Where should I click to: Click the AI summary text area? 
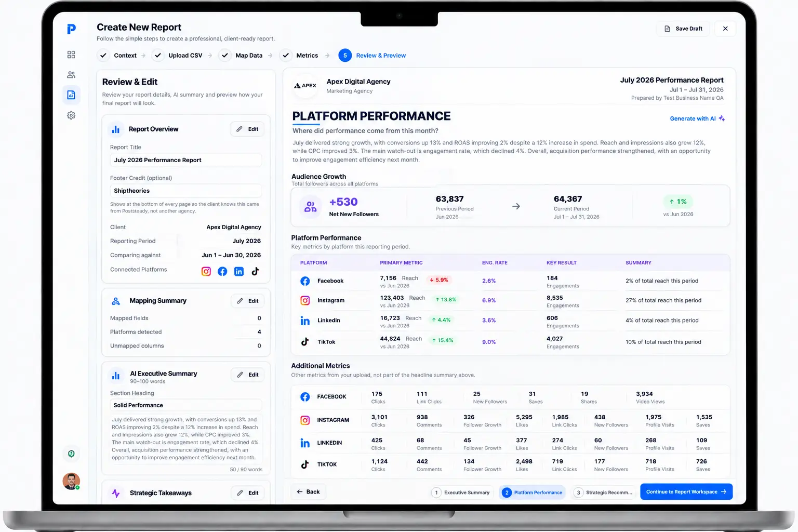pyautogui.click(x=185, y=438)
